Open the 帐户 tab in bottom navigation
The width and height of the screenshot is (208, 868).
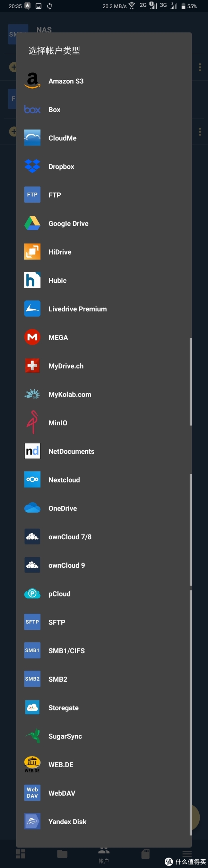(x=104, y=855)
